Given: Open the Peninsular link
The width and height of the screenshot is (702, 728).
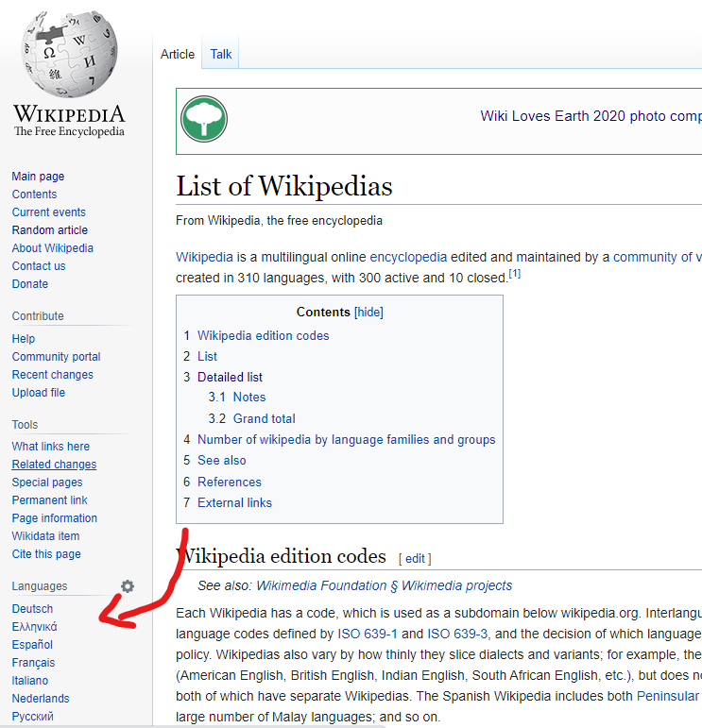Looking at the screenshot, I should (668, 697).
